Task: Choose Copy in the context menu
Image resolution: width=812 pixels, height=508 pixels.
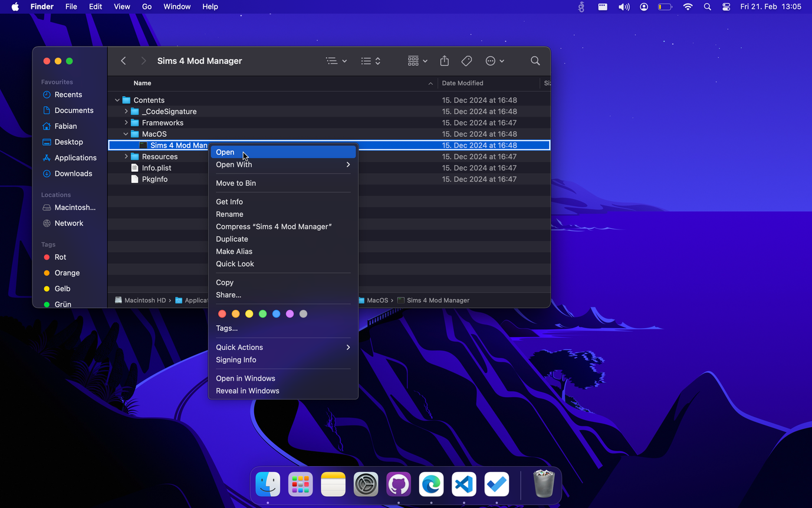Action: 283,283
